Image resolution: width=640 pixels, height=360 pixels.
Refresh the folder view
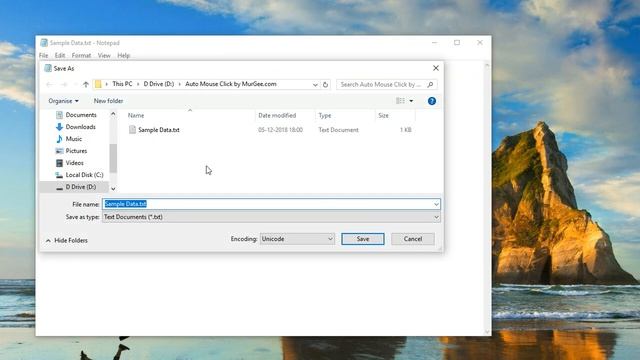click(325, 84)
